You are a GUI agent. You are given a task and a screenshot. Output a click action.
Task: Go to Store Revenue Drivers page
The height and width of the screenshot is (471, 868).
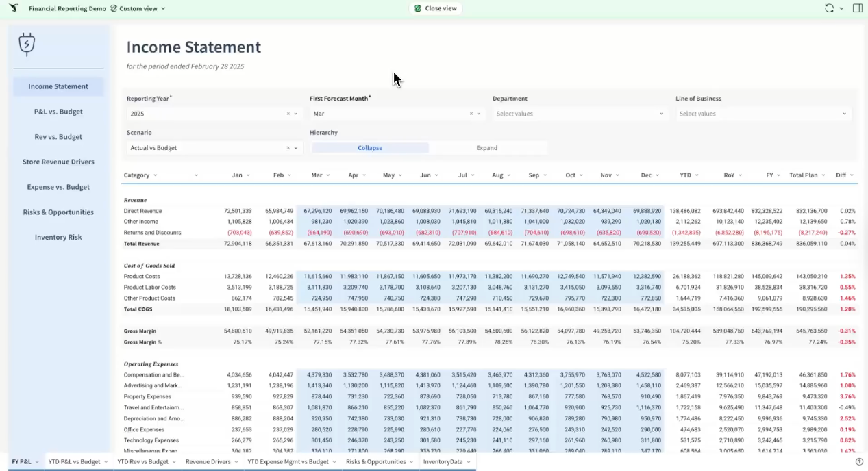click(x=58, y=162)
